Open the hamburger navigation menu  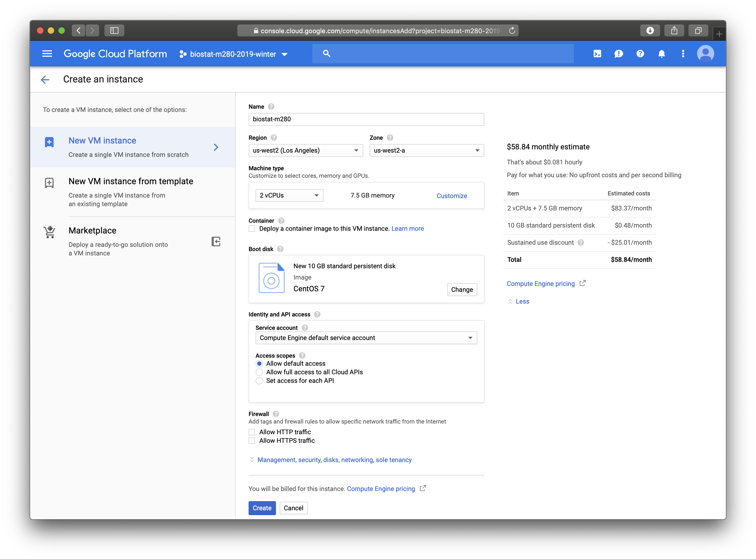(47, 54)
